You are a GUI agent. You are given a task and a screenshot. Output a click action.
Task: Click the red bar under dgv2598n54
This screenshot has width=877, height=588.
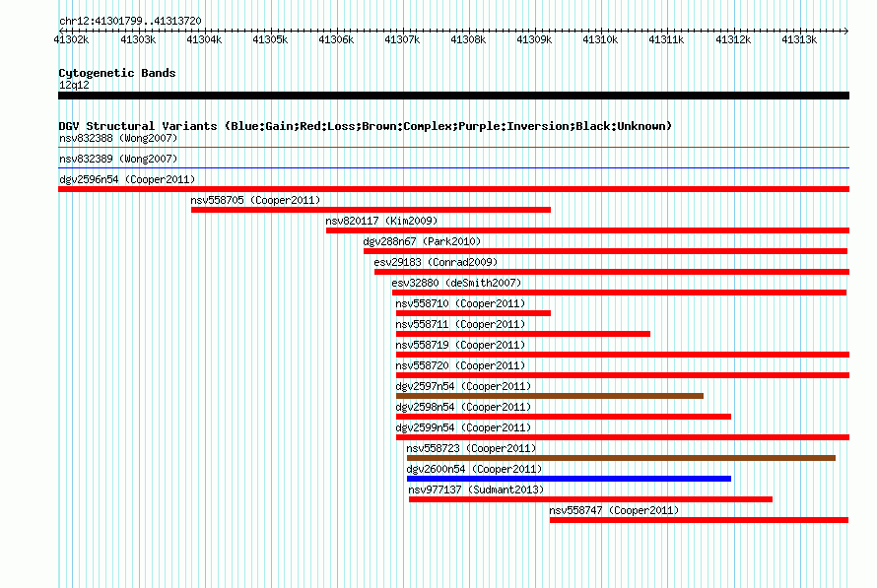(x=564, y=417)
